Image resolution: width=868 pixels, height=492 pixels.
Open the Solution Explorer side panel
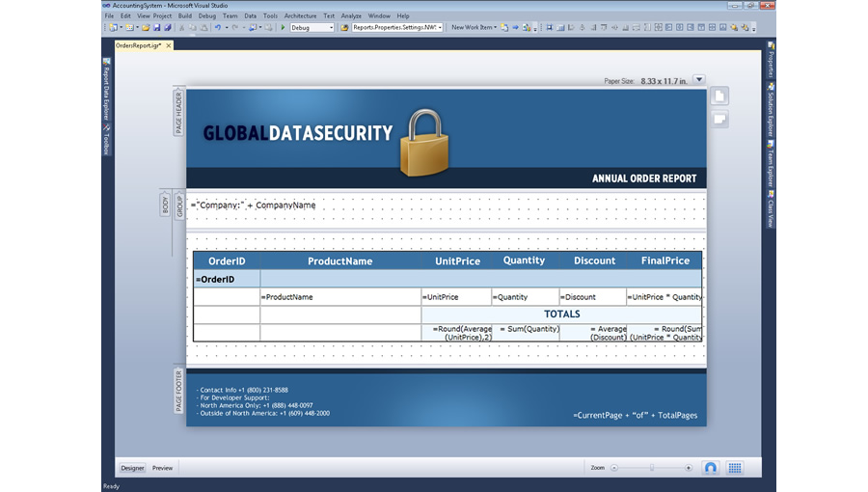(x=770, y=110)
